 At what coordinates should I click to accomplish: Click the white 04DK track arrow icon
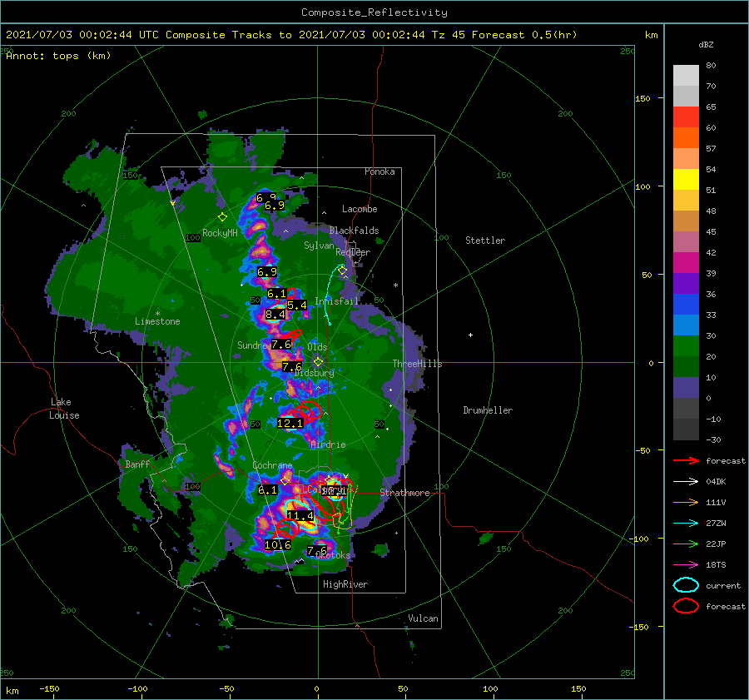(686, 482)
